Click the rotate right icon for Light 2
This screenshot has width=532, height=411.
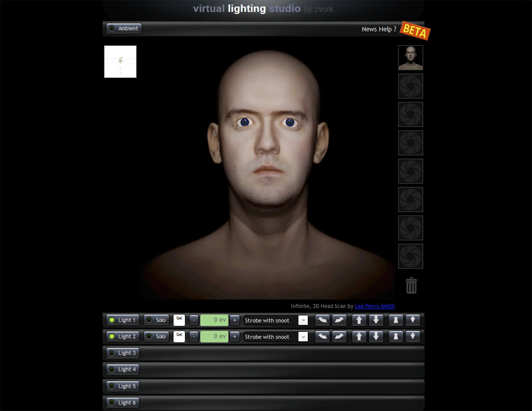339,337
